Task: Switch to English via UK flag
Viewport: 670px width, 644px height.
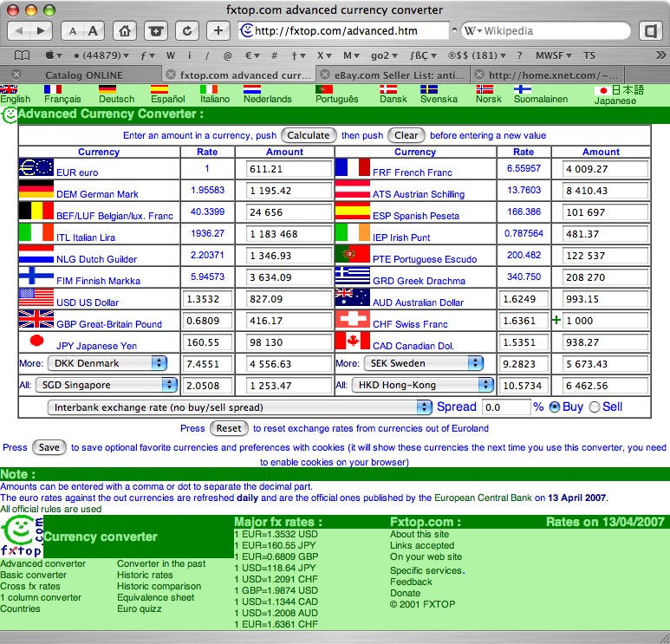Action: click(9, 89)
